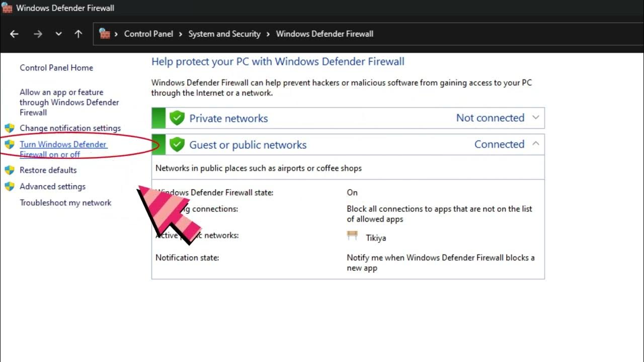Viewport: 644px width, 362px height.
Task: Select Control Panel in the breadcrumb
Action: coord(148,34)
